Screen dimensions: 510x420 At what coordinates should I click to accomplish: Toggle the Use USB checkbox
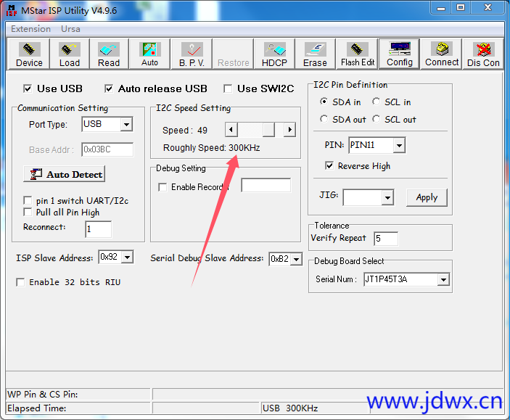pos(28,88)
